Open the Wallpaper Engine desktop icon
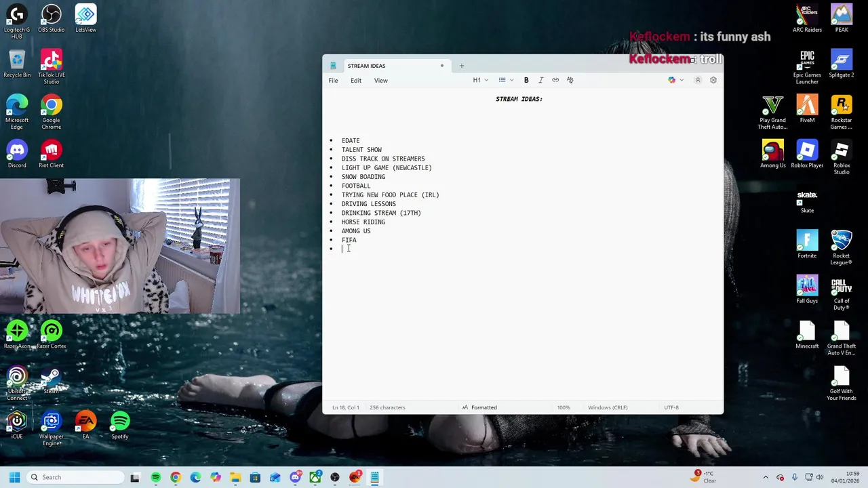Screen dimensions: 868x488 51,429
